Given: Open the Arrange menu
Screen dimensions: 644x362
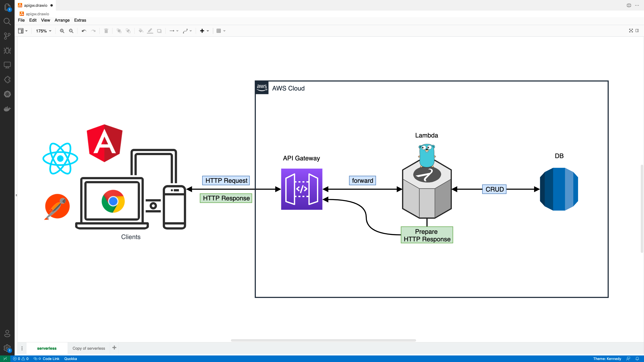Looking at the screenshot, I should pos(62,20).
